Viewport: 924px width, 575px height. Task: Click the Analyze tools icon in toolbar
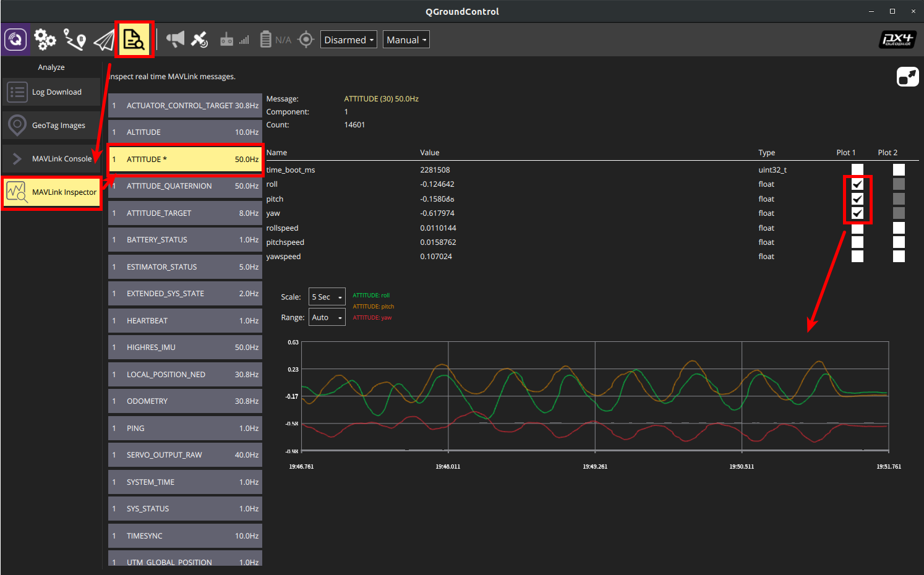134,40
